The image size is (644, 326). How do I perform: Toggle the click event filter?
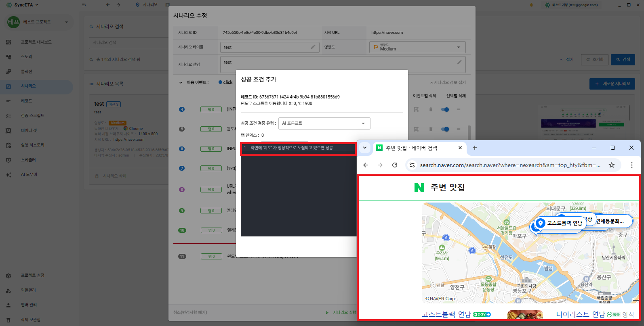pos(225,82)
